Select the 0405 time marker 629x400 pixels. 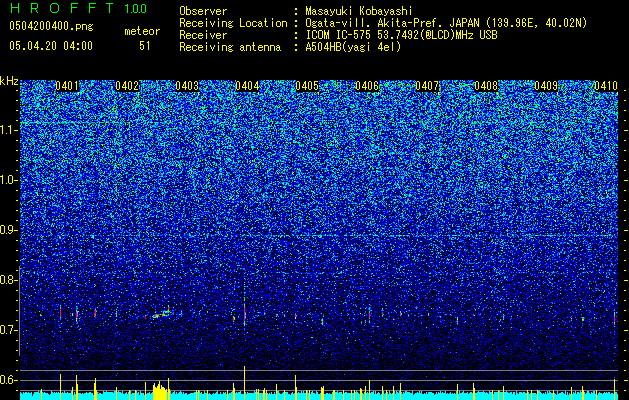[x=307, y=86]
